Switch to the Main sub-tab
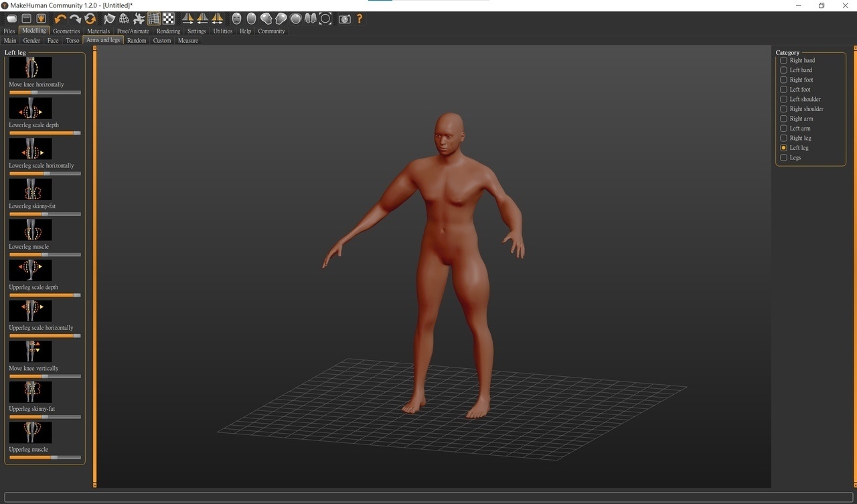 pyautogui.click(x=10, y=40)
